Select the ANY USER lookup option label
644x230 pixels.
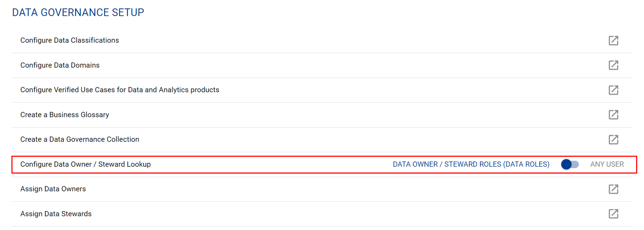pyautogui.click(x=607, y=164)
